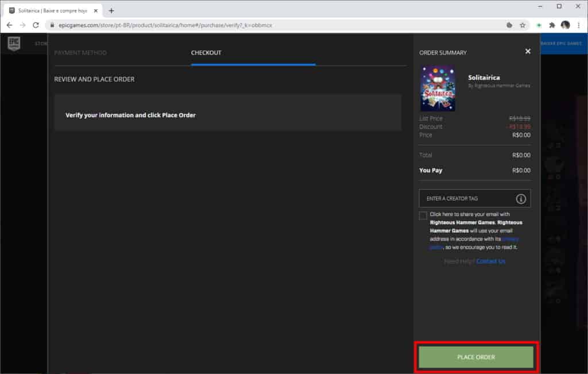Open the privacy policy link

[510, 239]
